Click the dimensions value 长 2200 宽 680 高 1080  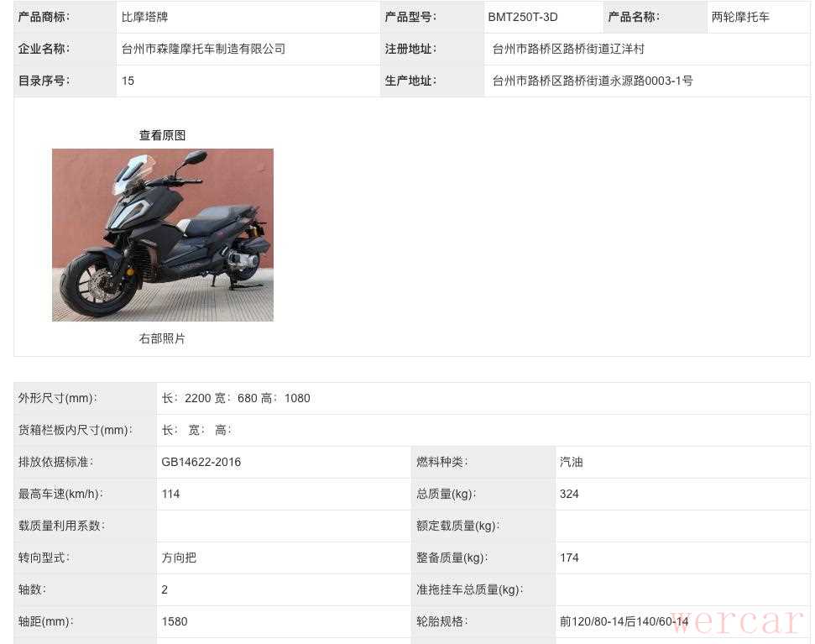point(236,398)
